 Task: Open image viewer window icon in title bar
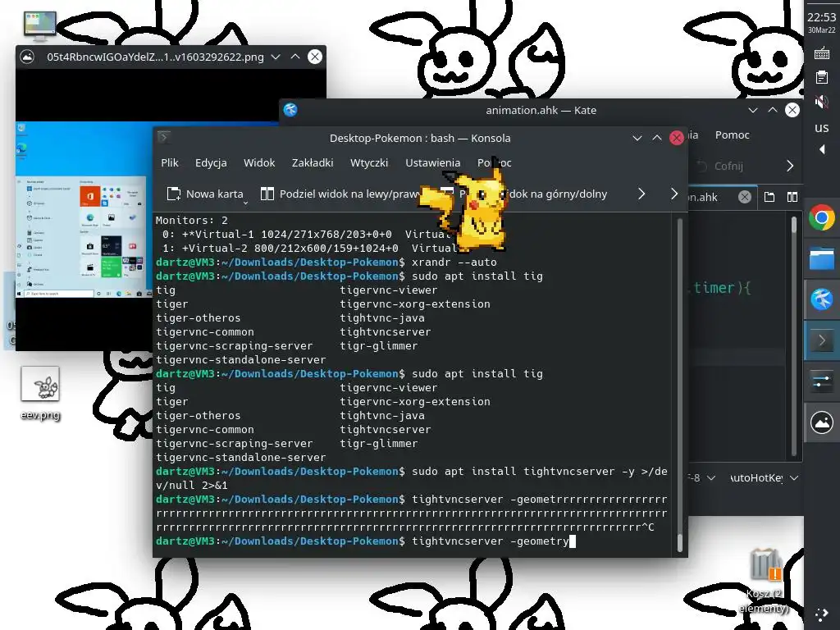pyautogui.click(x=27, y=57)
